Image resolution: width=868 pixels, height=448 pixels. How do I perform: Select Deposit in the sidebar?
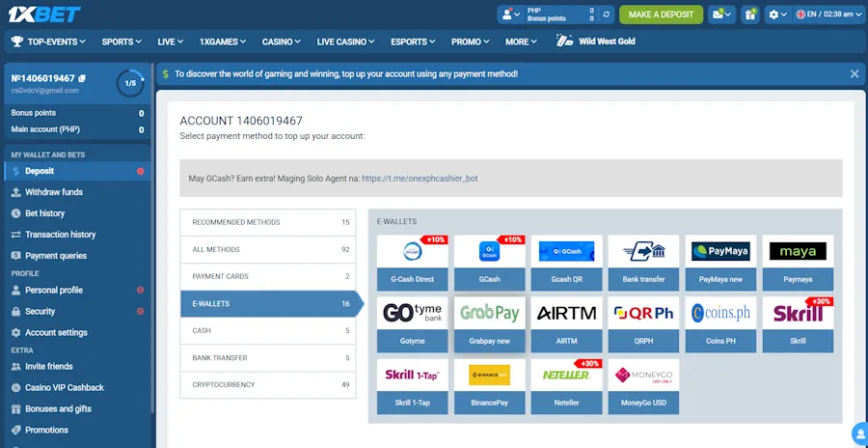(77, 171)
